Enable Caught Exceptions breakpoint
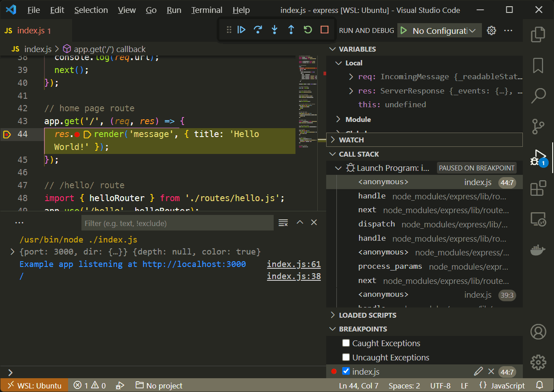 pos(346,343)
